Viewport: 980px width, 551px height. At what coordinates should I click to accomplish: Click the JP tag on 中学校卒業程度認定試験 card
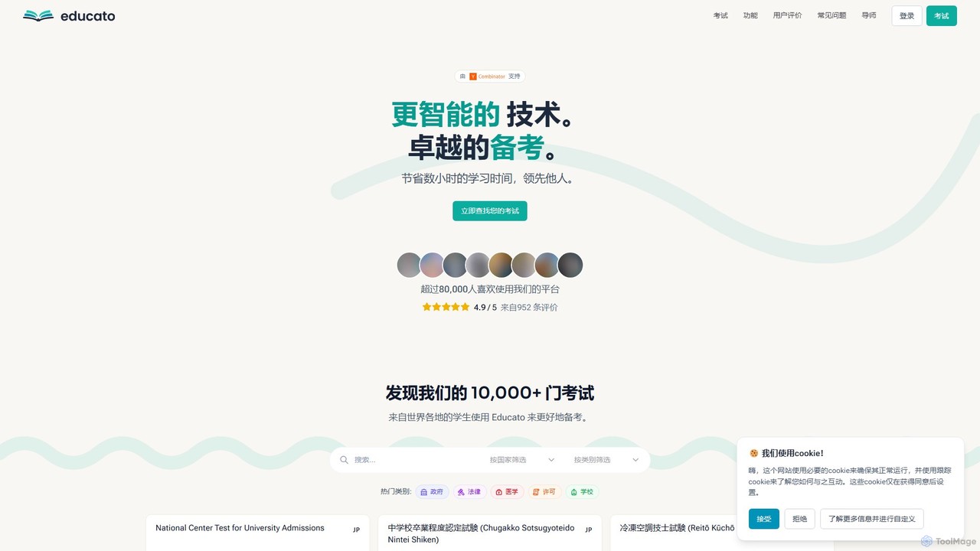click(589, 530)
